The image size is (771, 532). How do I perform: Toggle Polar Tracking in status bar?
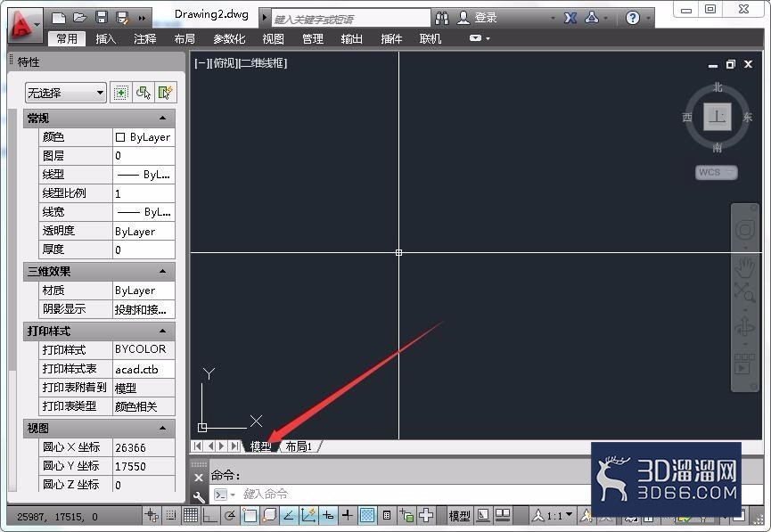click(x=230, y=515)
